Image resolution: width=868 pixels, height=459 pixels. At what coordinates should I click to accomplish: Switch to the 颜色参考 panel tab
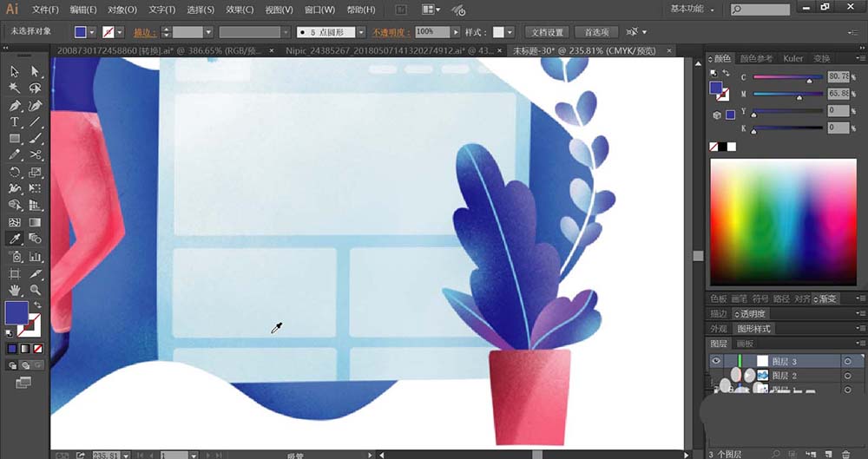point(756,58)
